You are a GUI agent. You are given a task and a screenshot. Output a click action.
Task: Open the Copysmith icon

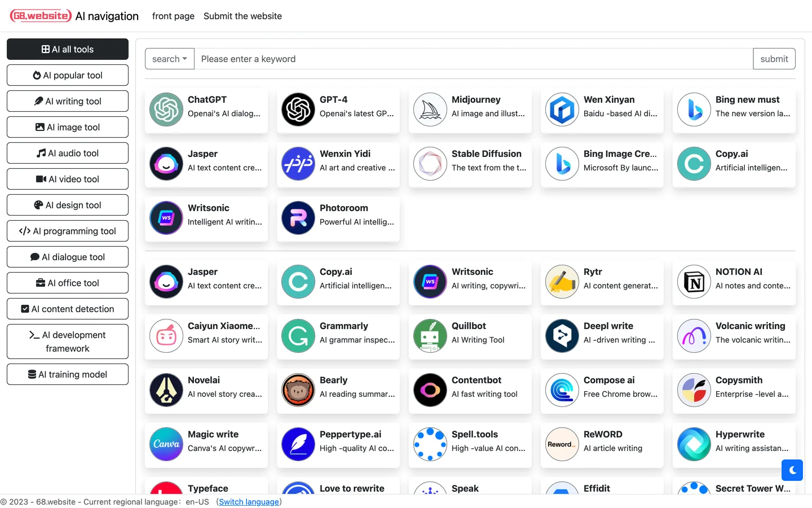tap(694, 390)
